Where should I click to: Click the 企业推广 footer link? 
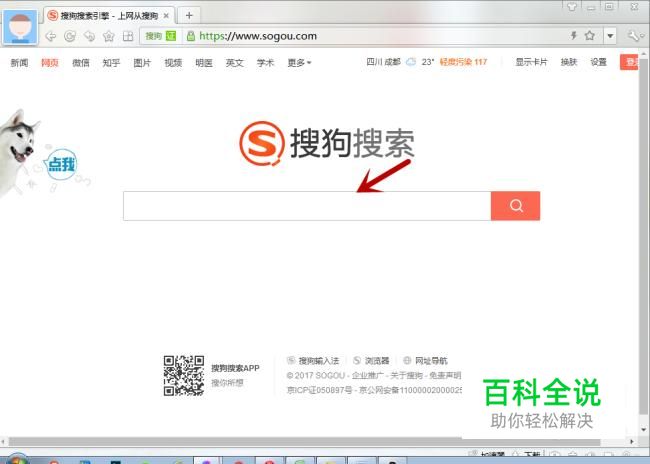pos(368,375)
